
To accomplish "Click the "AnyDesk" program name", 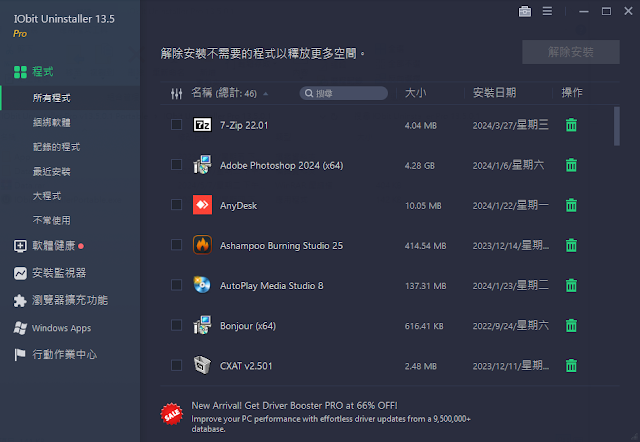I will [x=238, y=206].
